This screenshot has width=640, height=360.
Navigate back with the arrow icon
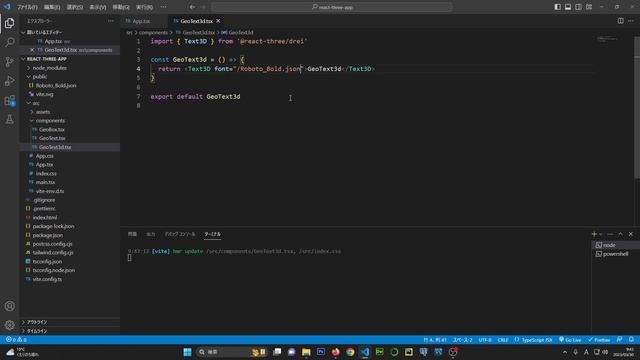point(192,7)
